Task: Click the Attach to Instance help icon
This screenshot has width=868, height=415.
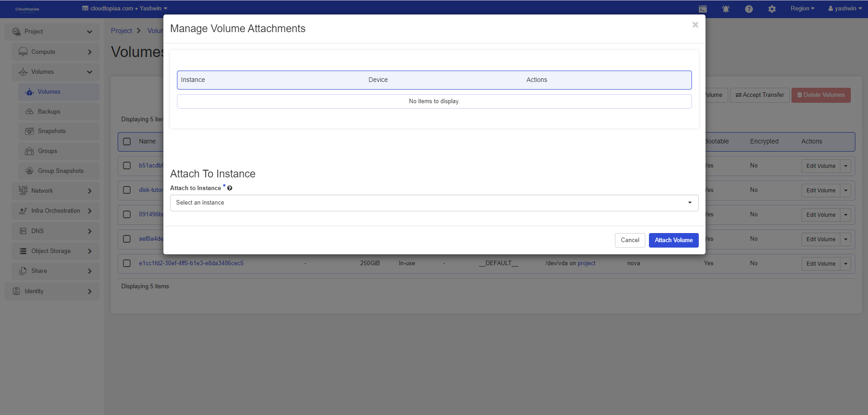Action: point(230,188)
